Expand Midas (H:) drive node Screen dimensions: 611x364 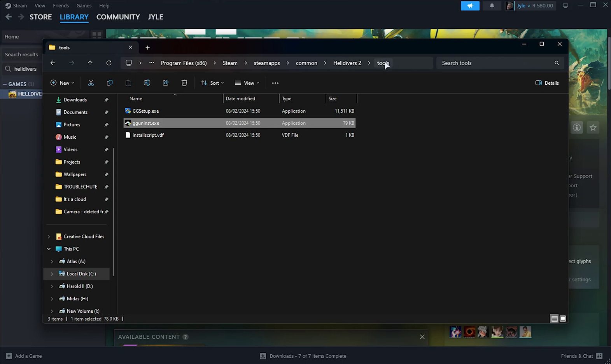click(52, 299)
